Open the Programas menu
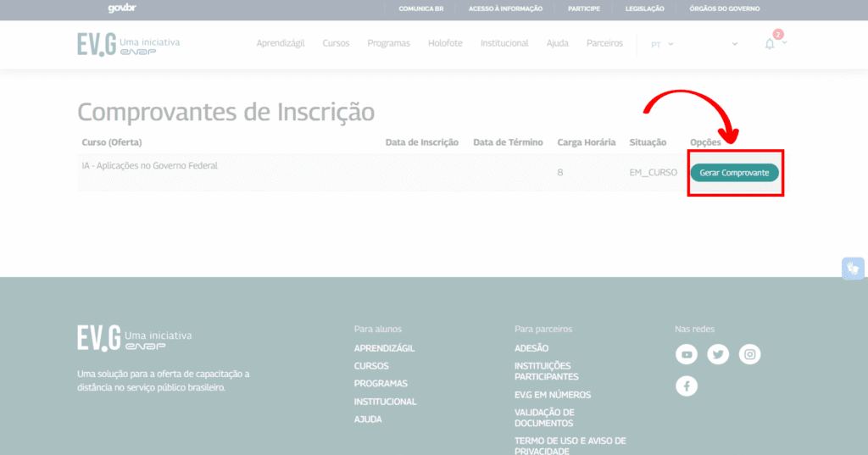 [x=388, y=43]
